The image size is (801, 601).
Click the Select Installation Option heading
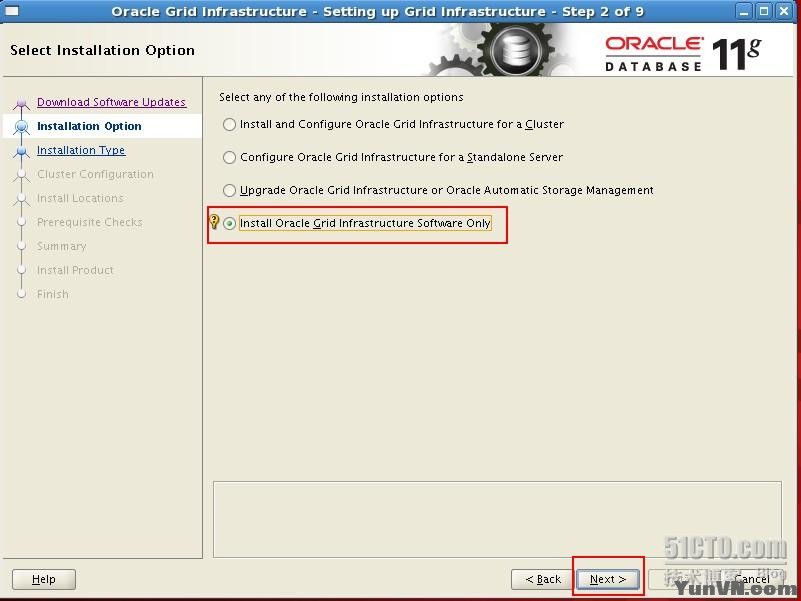point(102,50)
